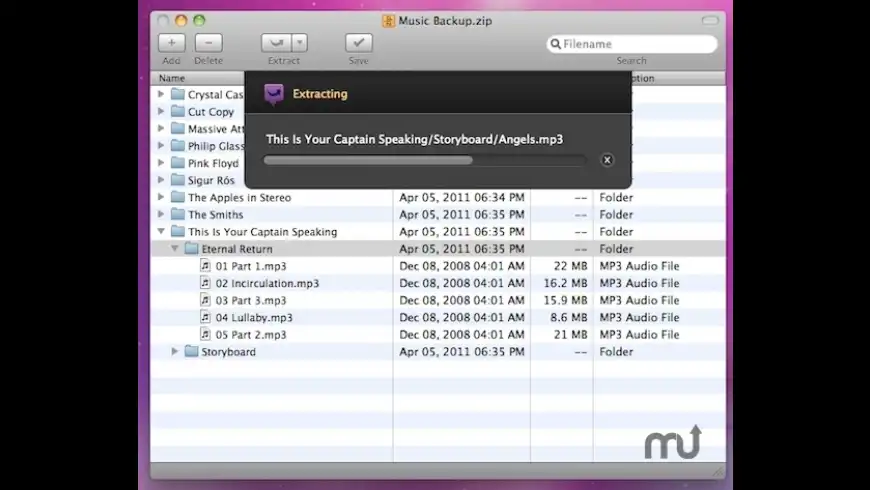This screenshot has height=490, width=870.
Task: Click the Delete toolbar button
Action: pyautogui.click(x=208, y=43)
